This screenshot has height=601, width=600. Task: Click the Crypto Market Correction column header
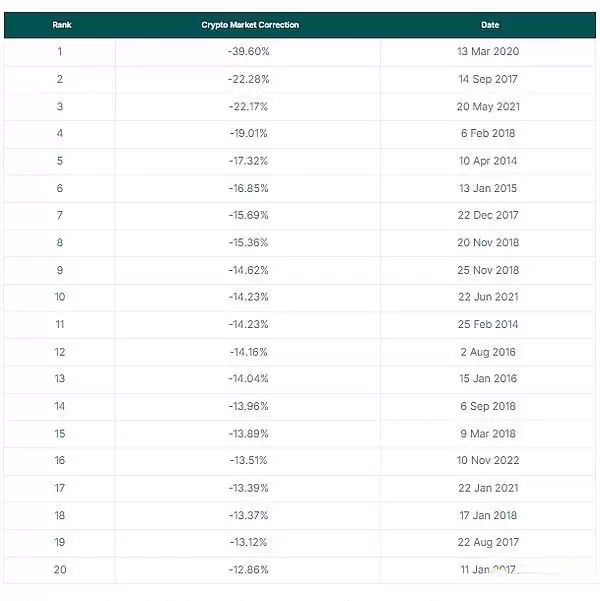pos(250,25)
